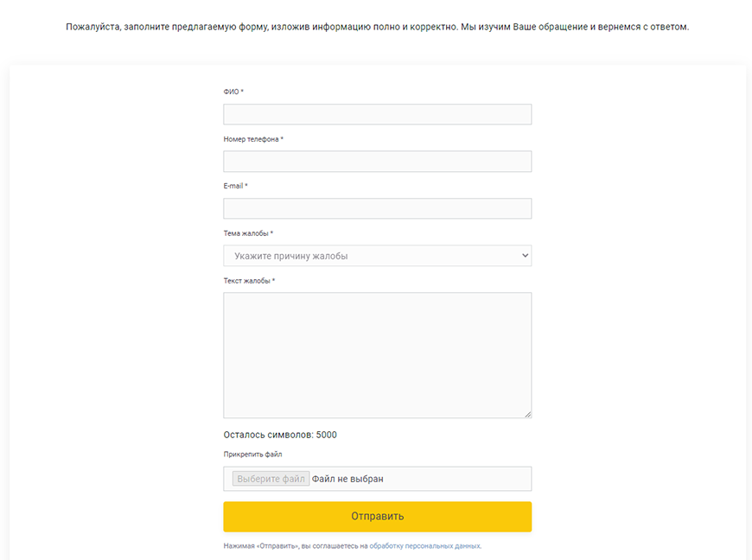Open the Тема жалобы dropdown
Screen dimensions: 752x560
(377, 256)
